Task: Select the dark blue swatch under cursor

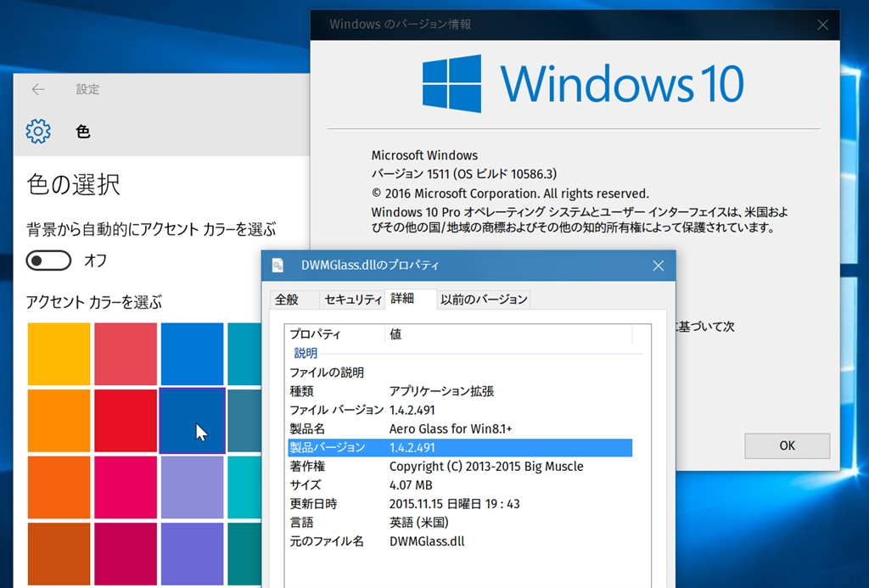Action: [193, 421]
